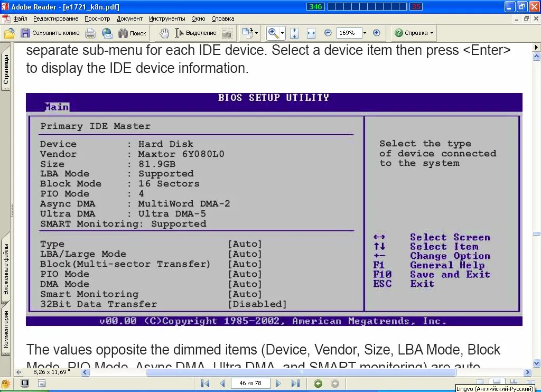Click the page number field 46 из 78
541x392 pixels.
[250, 384]
